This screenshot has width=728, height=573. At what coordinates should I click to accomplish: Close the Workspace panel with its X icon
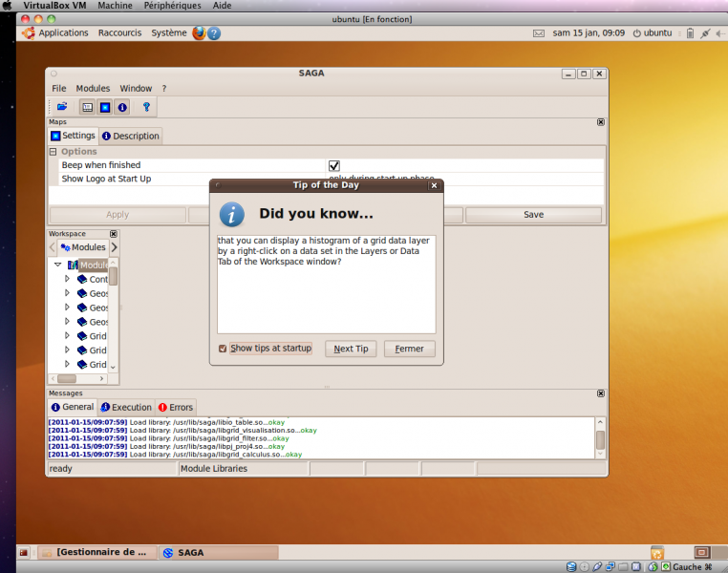coord(114,234)
